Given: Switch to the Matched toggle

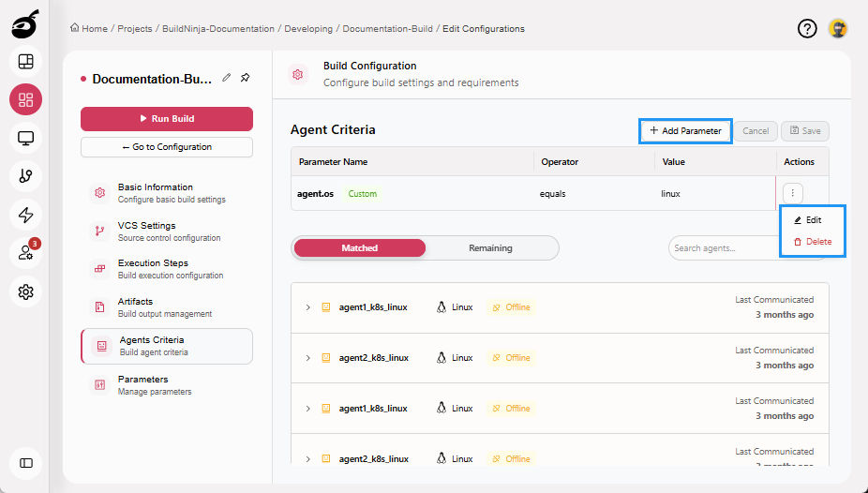Looking at the screenshot, I should click(360, 247).
